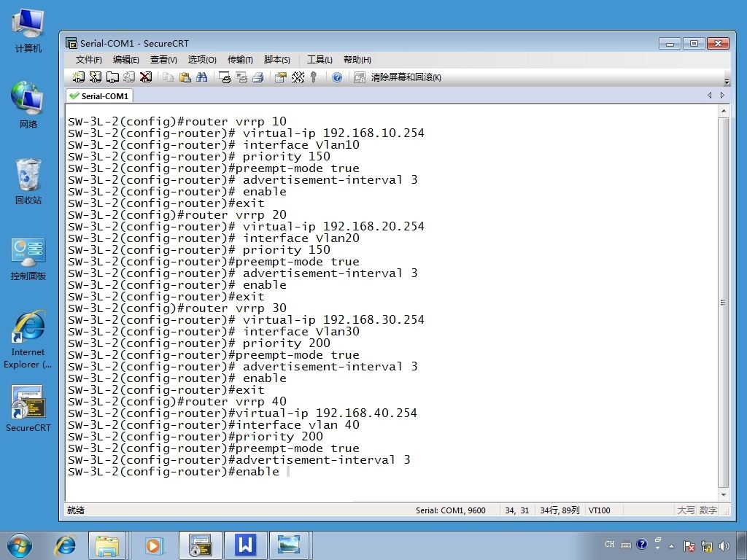Click the Reconnect toolbar icon
This screenshot has width=747, height=560.
click(129, 77)
